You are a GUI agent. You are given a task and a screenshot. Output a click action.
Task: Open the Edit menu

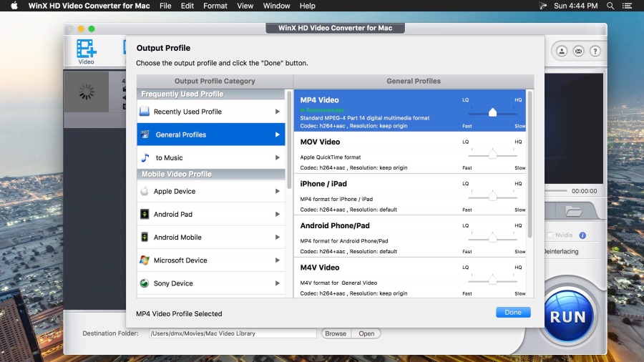click(x=187, y=6)
